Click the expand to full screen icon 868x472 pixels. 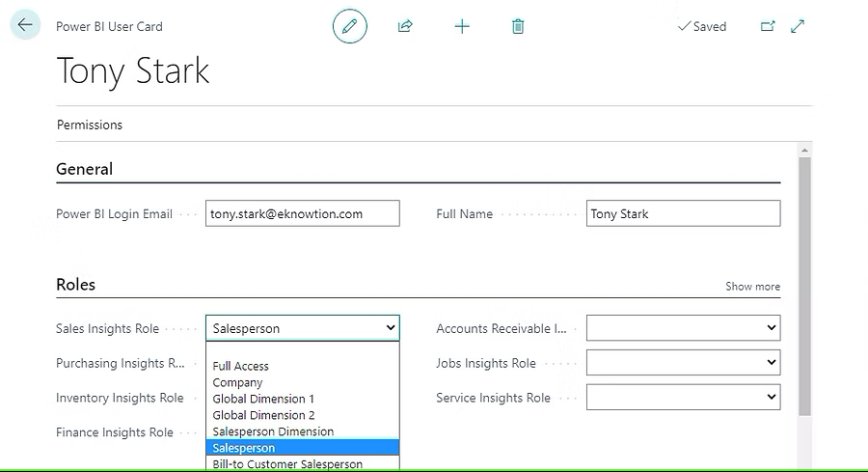tap(798, 26)
